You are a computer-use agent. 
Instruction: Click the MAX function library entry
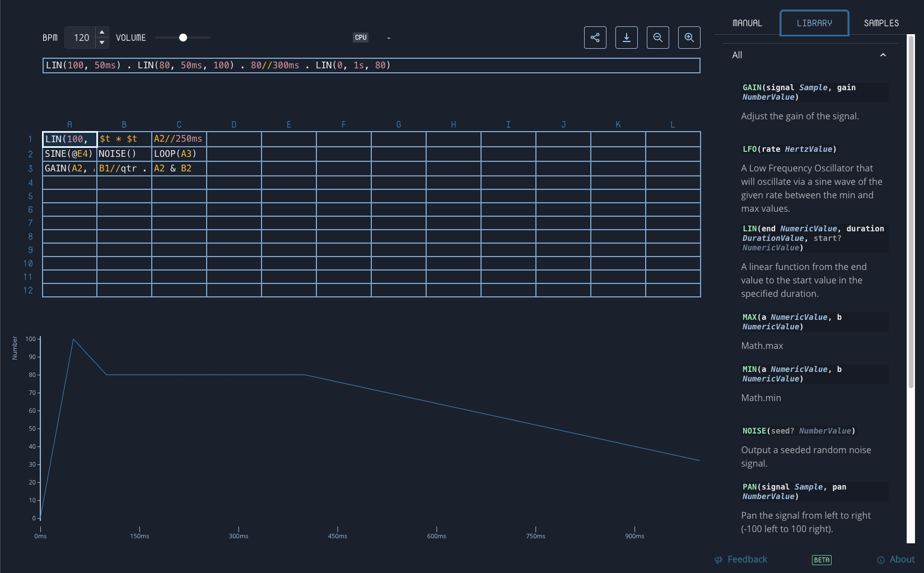coord(814,322)
